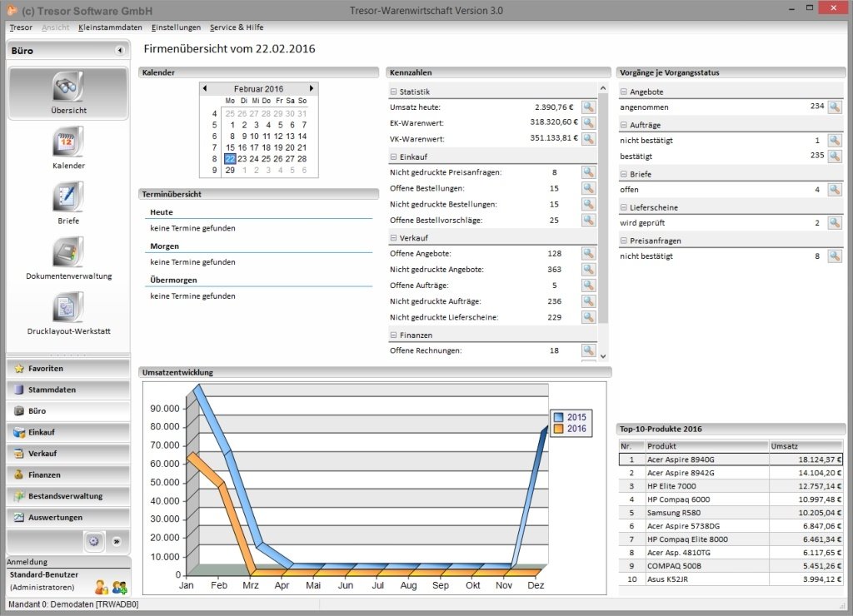This screenshot has width=853, height=616.
Task: Click magnifier for angenommen Angebote
Action: [x=834, y=107]
